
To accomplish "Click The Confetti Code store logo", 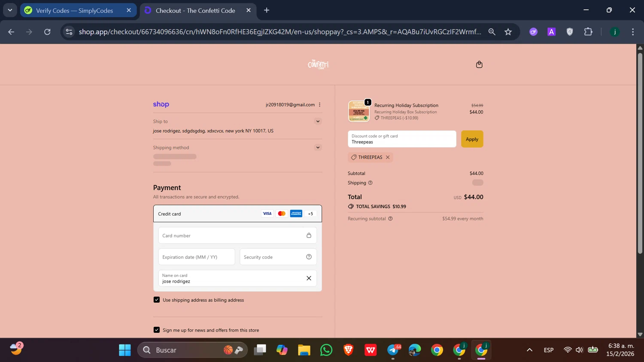I will [x=318, y=64].
